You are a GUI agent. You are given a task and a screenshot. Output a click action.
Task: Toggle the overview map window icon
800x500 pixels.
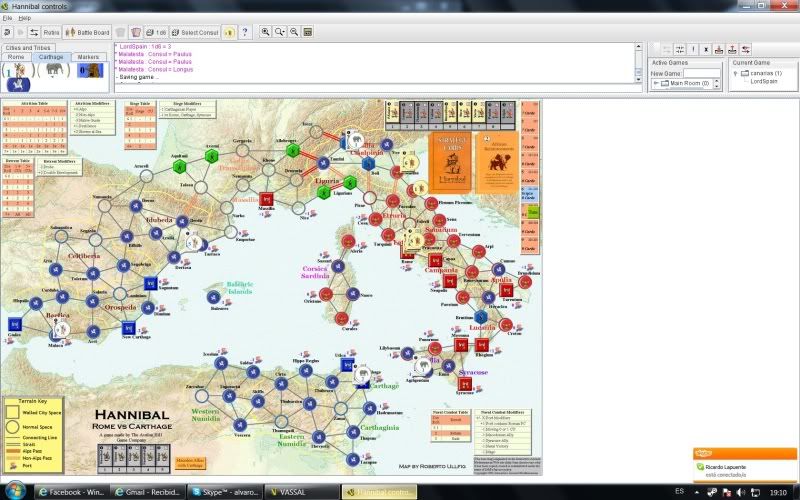click(308, 32)
